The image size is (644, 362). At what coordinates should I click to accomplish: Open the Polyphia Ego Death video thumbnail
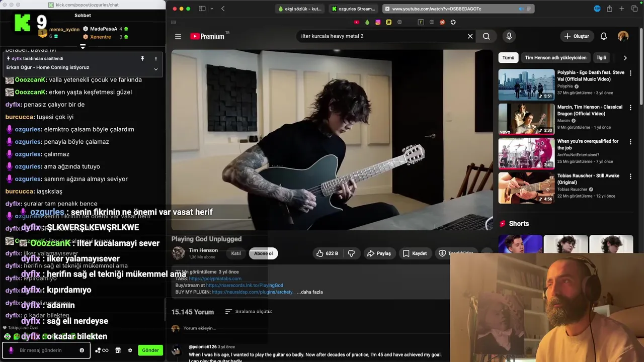tap(526, 85)
